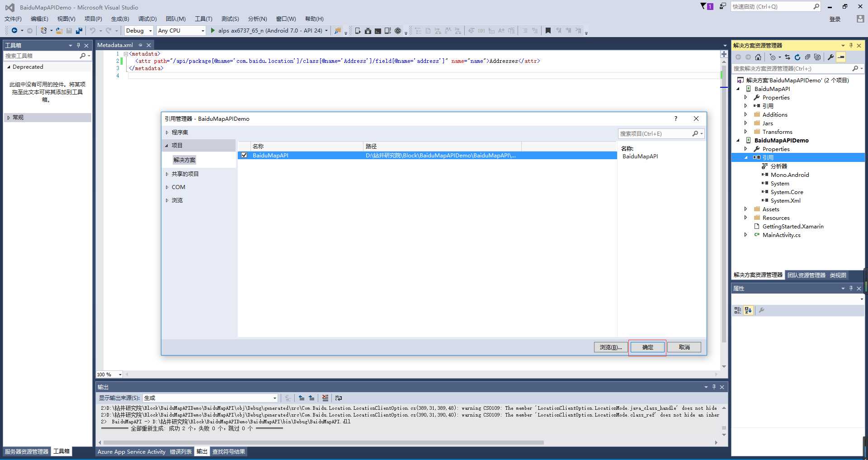The image size is (868, 460).
Task: Click the Output panel horizontal scrollbar
Action: click(x=323, y=442)
